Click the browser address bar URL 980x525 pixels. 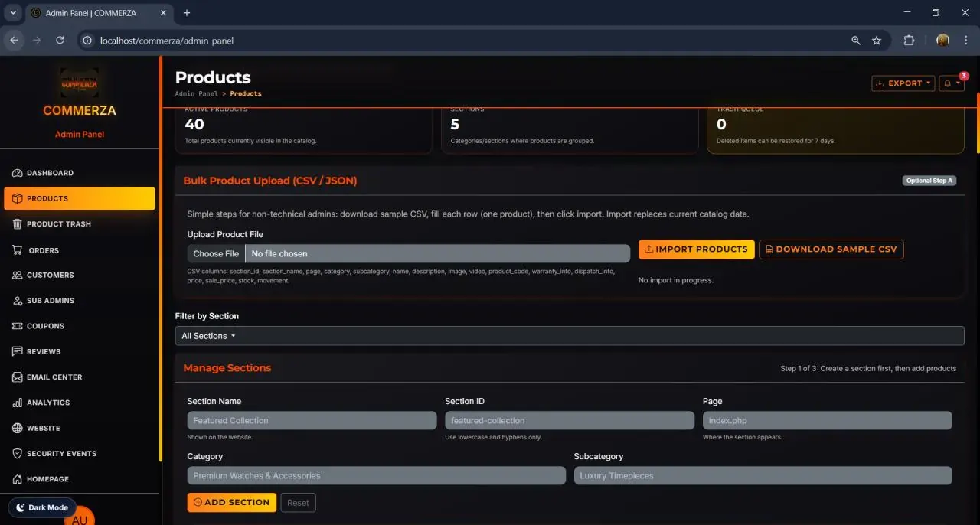click(x=167, y=41)
